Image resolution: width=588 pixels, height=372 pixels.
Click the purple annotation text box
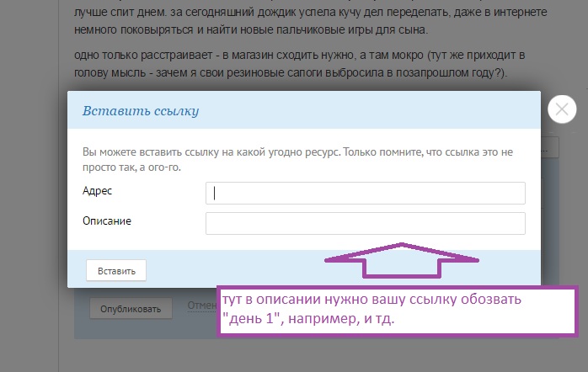click(396, 311)
